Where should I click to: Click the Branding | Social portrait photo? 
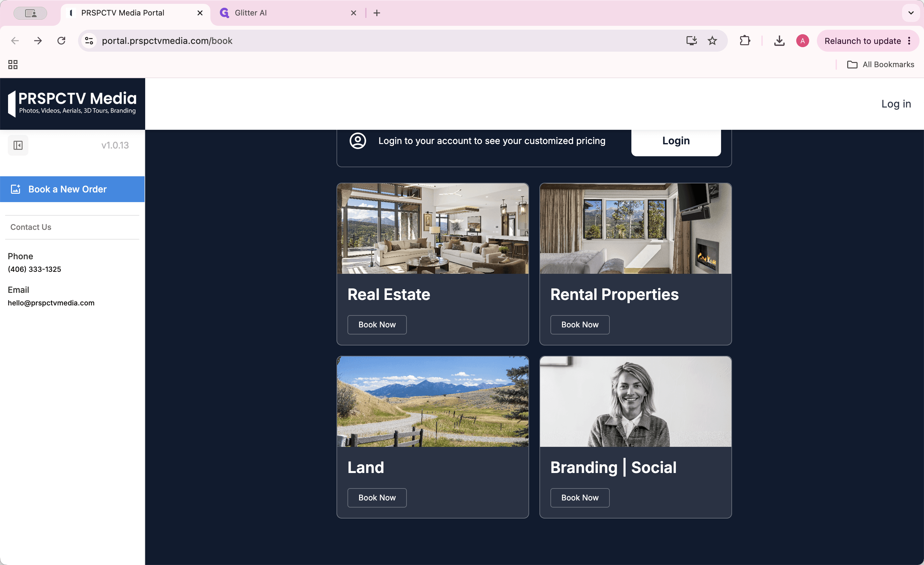click(x=636, y=401)
